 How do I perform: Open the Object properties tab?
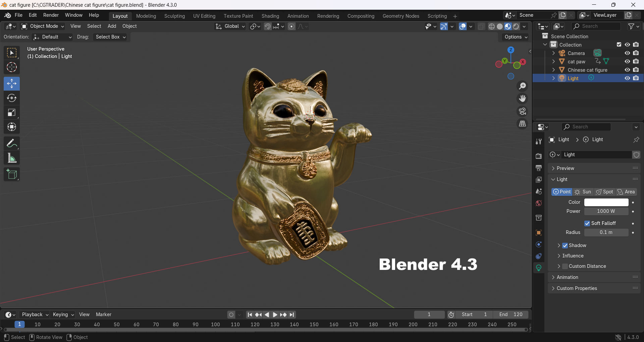coord(539,233)
